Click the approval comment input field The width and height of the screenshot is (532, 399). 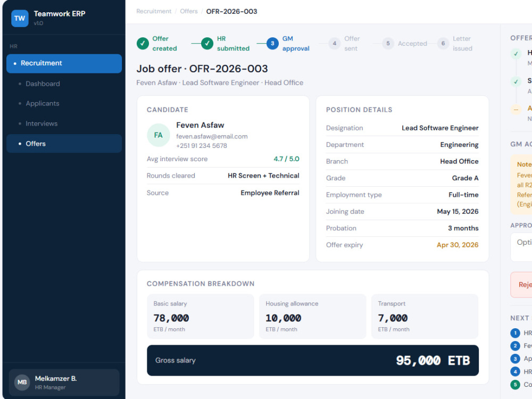tap(521, 247)
